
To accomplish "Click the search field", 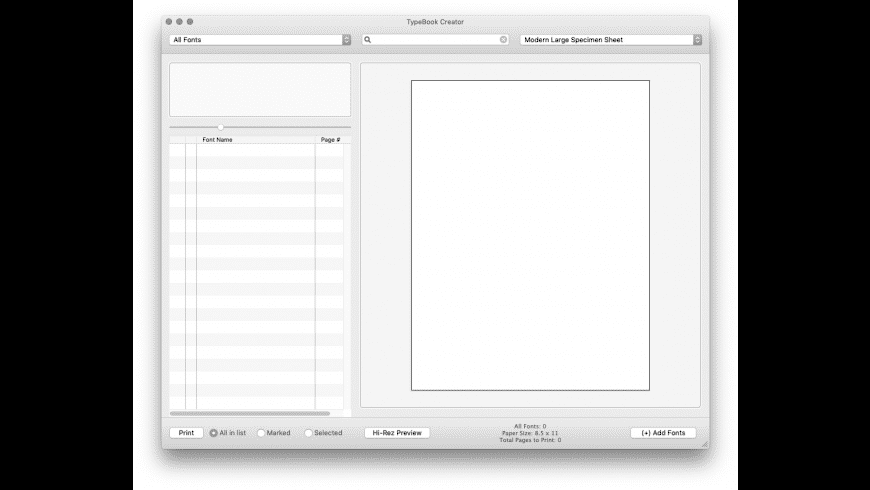I will (x=435, y=40).
